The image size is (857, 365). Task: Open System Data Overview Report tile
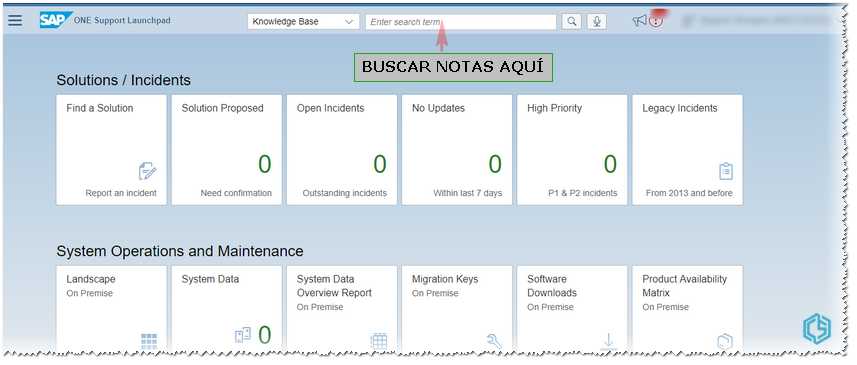[342, 309]
